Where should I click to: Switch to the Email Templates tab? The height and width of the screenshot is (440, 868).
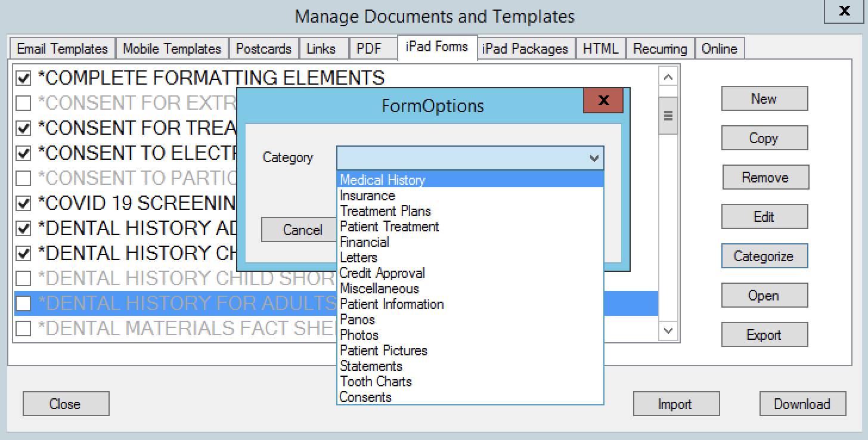point(62,49)
